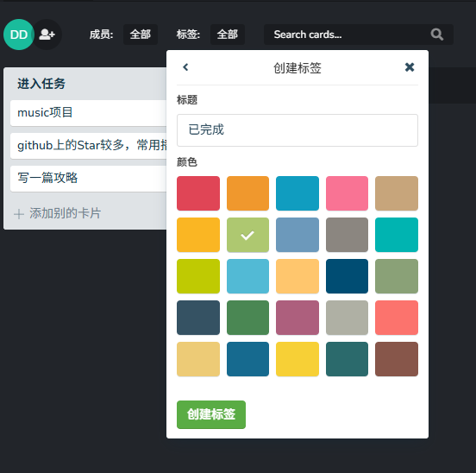The image size is (476, 473).
Task: Click 添加别的卡片 link
Action: [x=65, y=213]
